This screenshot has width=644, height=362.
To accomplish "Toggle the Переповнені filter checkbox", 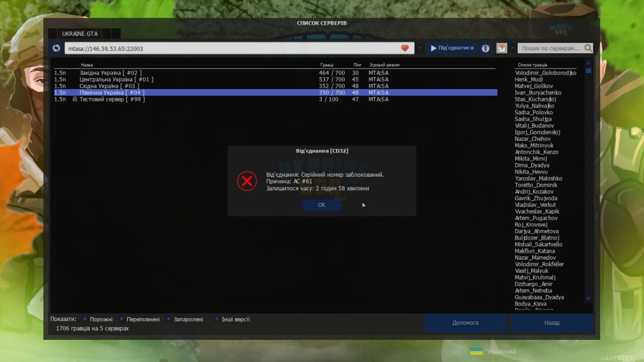I will click(121, 319).
